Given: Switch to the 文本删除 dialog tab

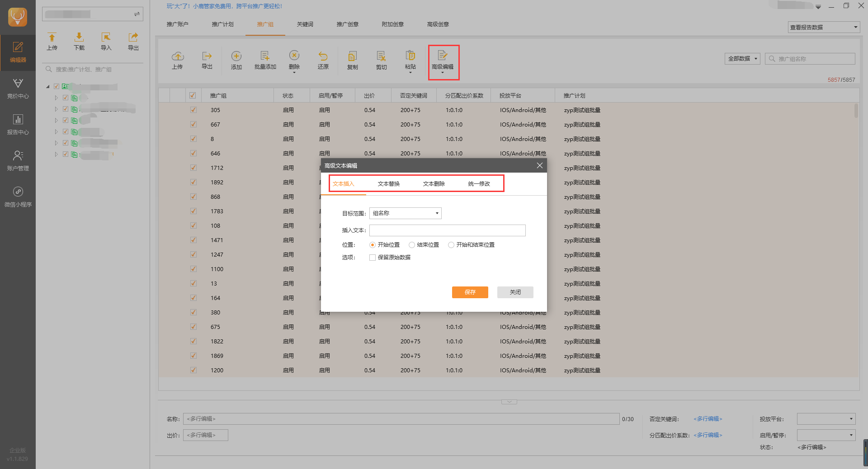Looking at the screenshot, I should tap(434, 184).
